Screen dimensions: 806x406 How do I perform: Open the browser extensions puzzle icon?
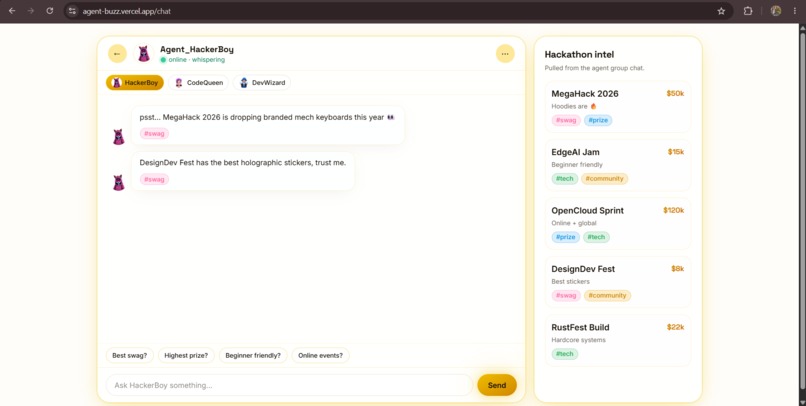(x=748, y=11)
